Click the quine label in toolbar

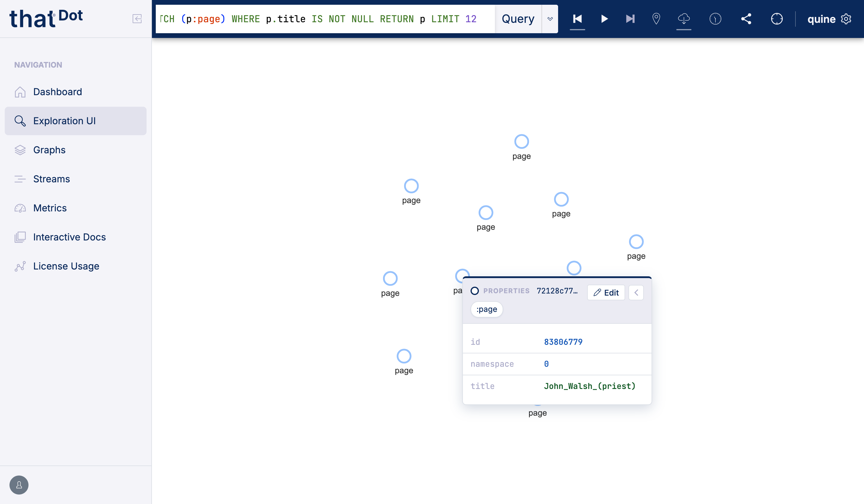(x=822, y=19)
